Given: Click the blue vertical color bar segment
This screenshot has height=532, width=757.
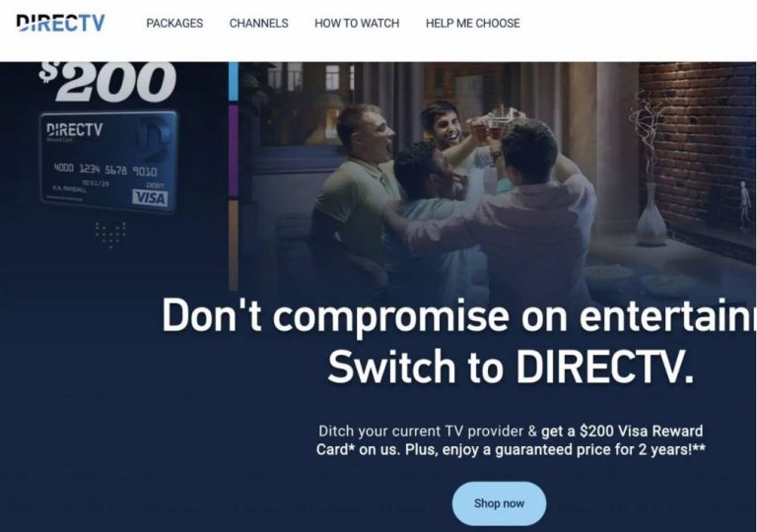Looking at the screenshot, I should click(x=234, y=82).
